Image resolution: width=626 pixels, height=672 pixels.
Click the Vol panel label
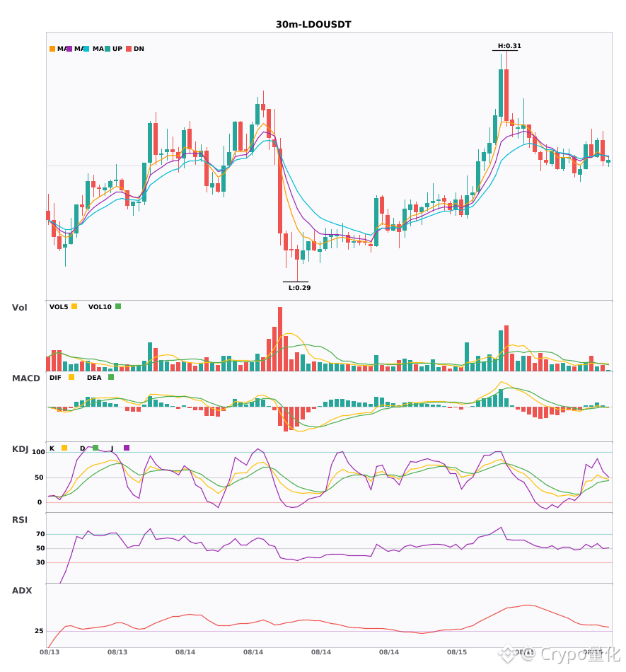19,308
